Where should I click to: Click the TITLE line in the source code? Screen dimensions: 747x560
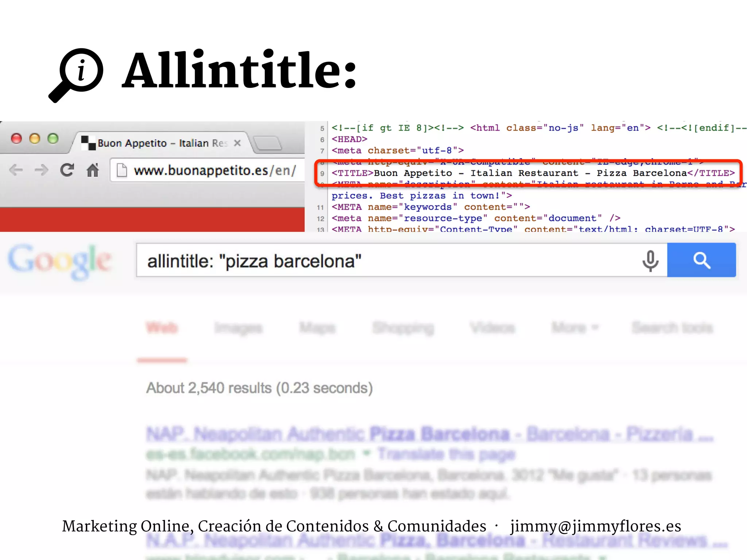click(x=533, y=173)
